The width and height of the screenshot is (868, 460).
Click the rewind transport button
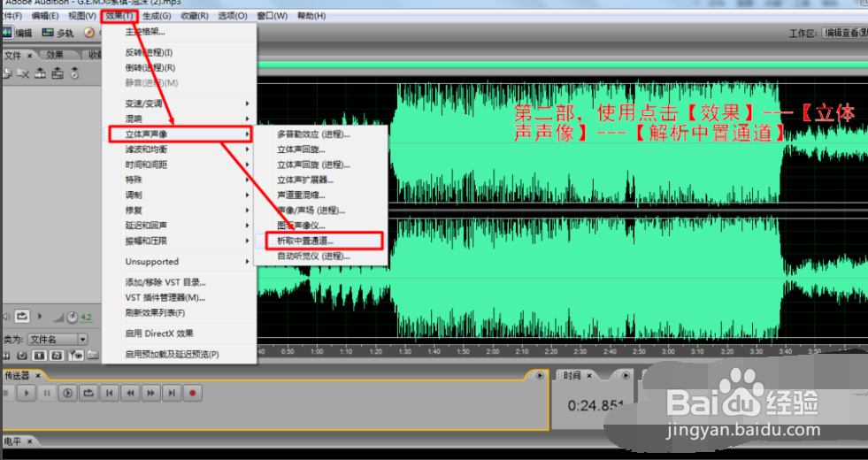coord(131,393)
